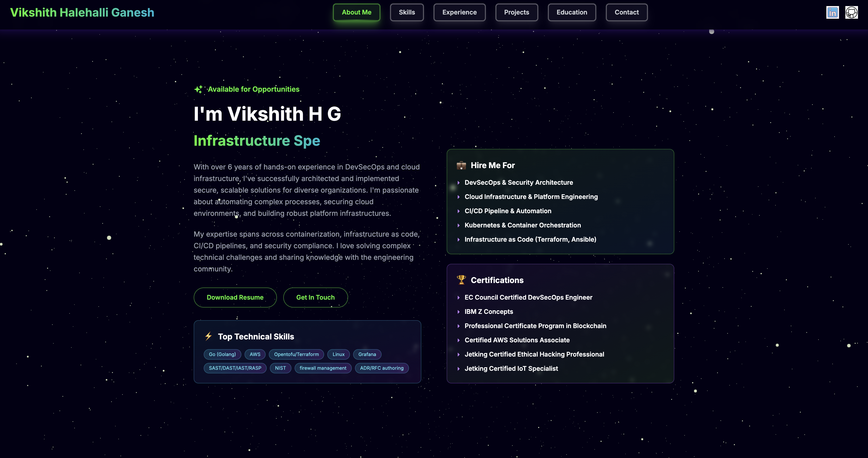Navigate to the Projects section
868x458 pixels.
tap(516, 12)
